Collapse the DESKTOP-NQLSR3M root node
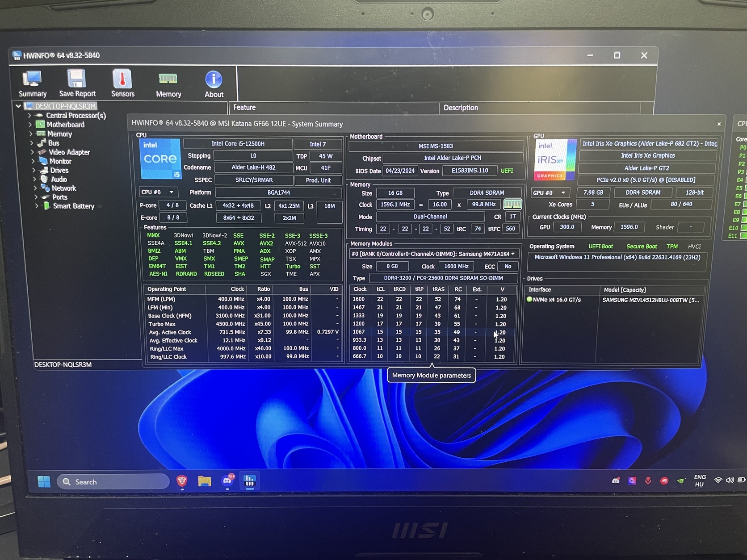The width and height of the screenshot is (747, 560). (x=18, y=106)
